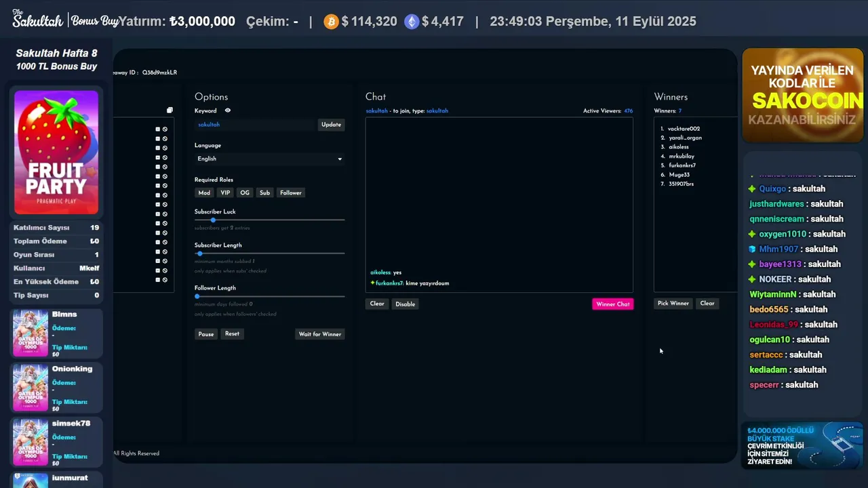Click the blue badge beside Mhm1907
The image size is (868, 488).
pyautogui.click(x=752, y=249)
